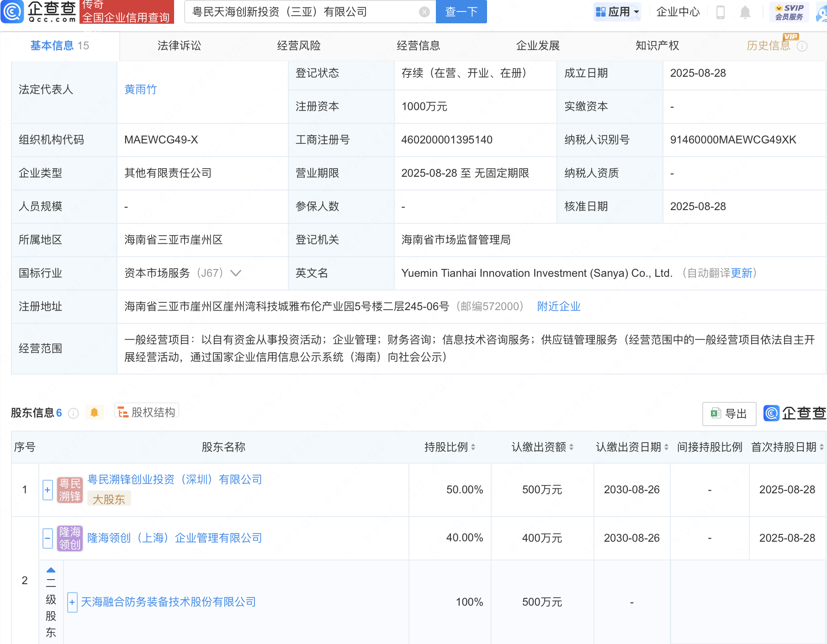Click 海南省市场监督管理局 registration authority text
Screen dimensions: 827x644
[x=456, y=240]
